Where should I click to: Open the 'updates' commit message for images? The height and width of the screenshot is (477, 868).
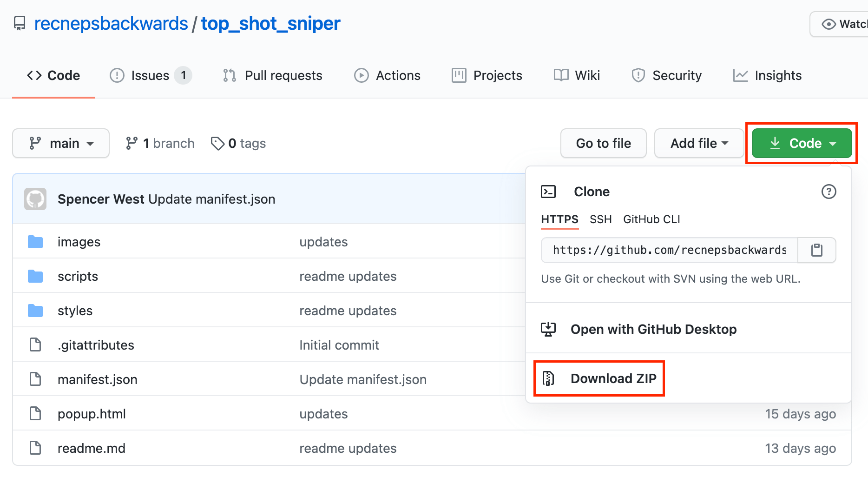point(323,242)
